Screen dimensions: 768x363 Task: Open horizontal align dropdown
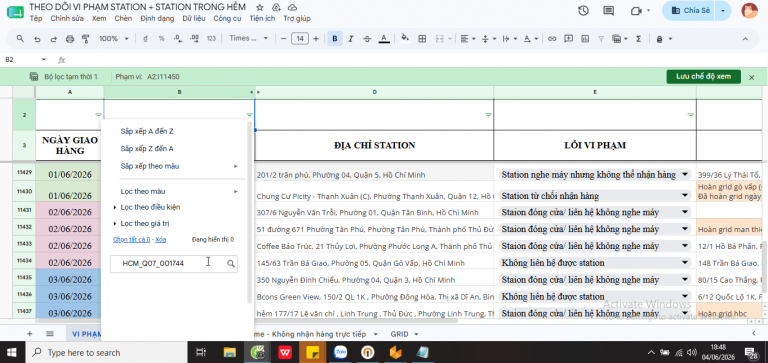pyautogui.click(x=468, y=39)
